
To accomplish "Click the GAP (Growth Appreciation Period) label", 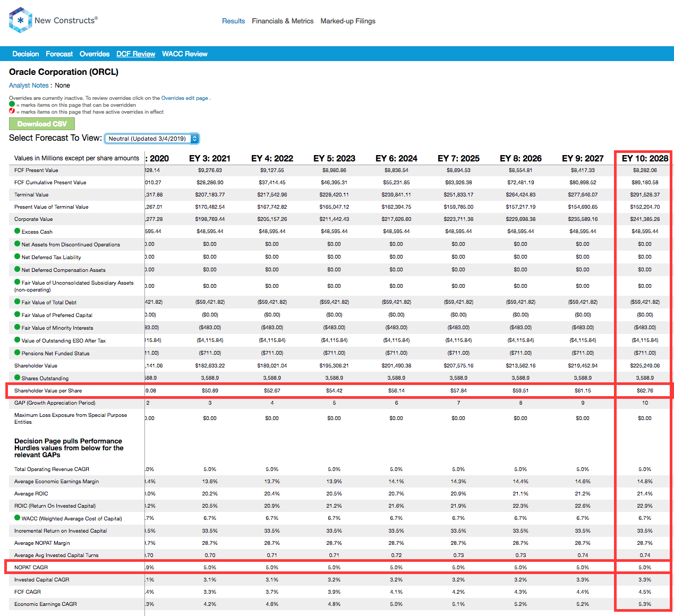I will coord(55,403).
